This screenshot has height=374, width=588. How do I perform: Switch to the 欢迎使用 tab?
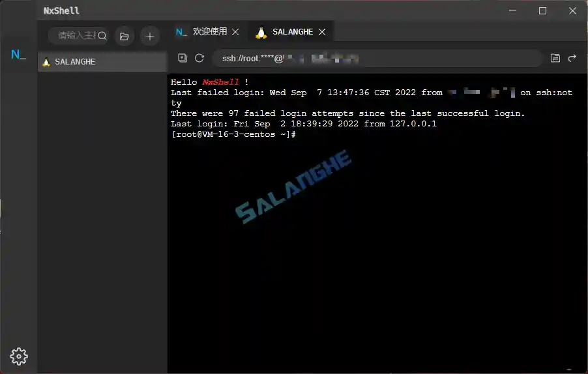tap(207, 31)
